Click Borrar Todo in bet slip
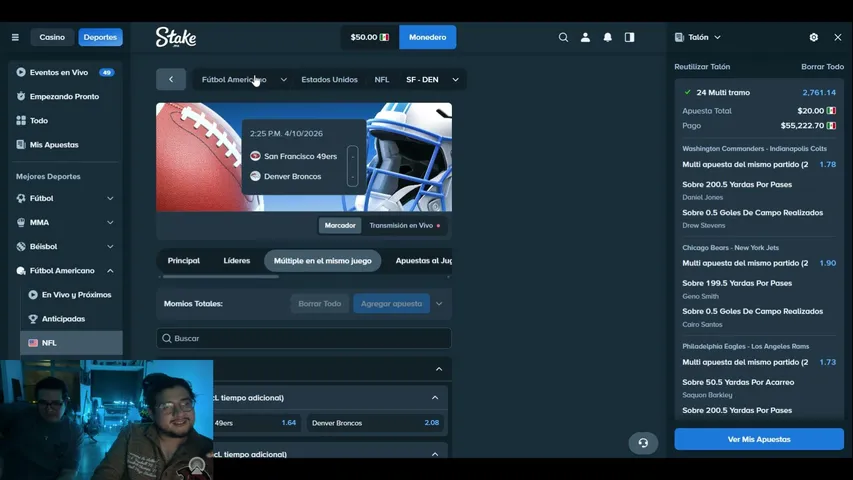The height and width of the screenshot is (480, 853). pos(823,66)
